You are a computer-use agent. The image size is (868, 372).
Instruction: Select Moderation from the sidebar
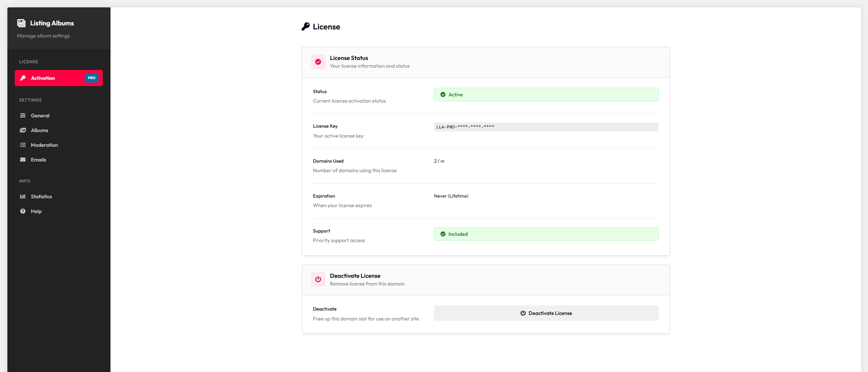44,145
